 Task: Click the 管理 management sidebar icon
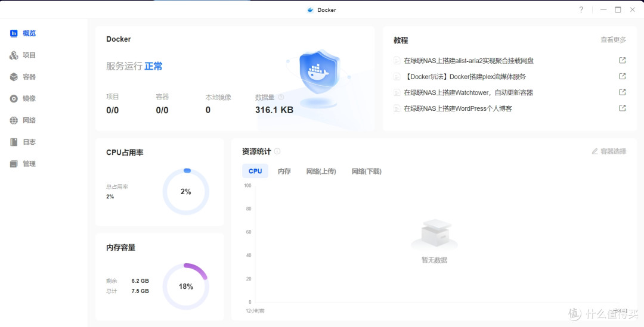click(14, 164)
